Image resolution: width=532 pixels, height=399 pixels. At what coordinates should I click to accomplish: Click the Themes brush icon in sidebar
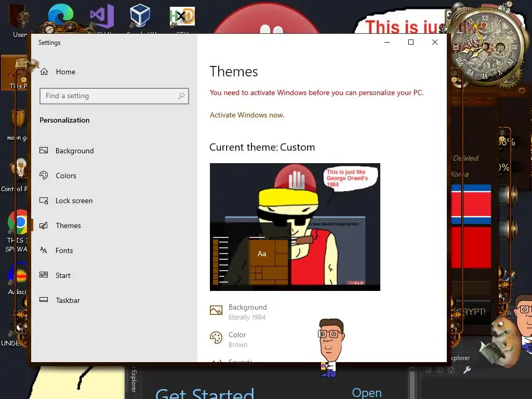[44, 225]
